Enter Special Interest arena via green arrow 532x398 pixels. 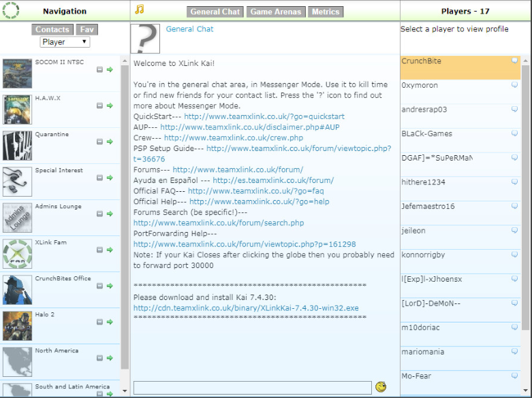tap(110, 178)
